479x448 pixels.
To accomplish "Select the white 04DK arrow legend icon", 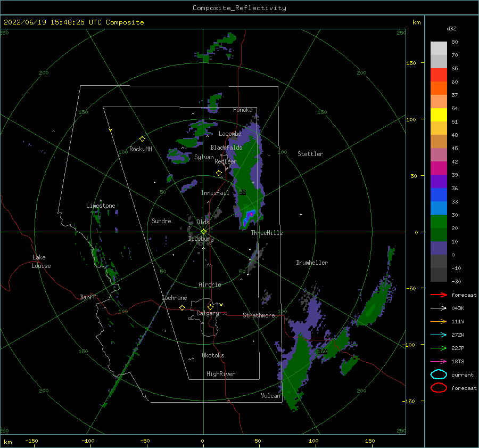I will tap(439, 308).
